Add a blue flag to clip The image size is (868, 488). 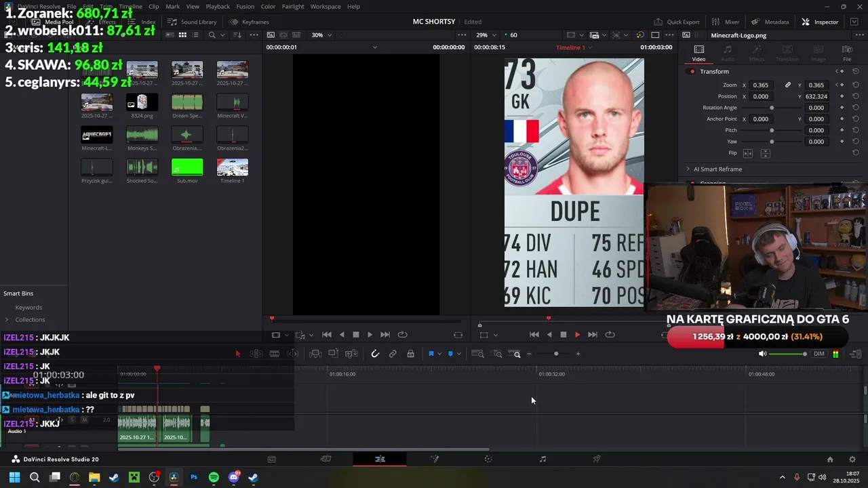[x=431, y=354]
